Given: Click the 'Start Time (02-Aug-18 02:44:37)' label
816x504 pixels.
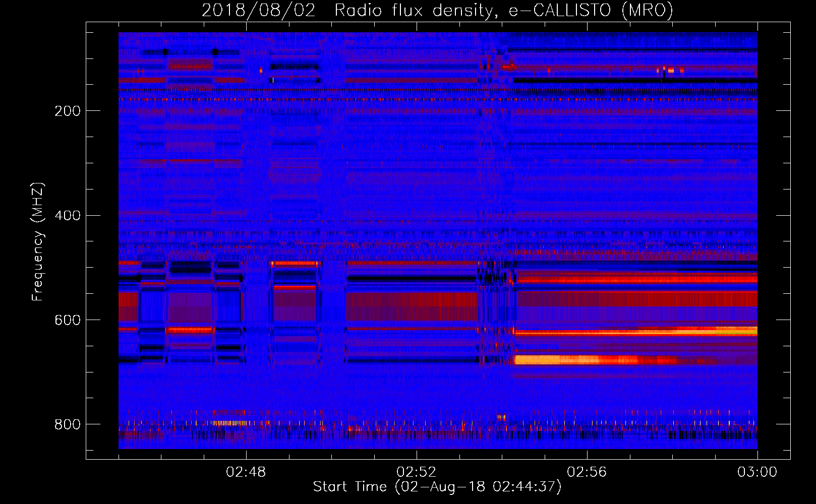Looking at the screenshot, I should 437,487.
